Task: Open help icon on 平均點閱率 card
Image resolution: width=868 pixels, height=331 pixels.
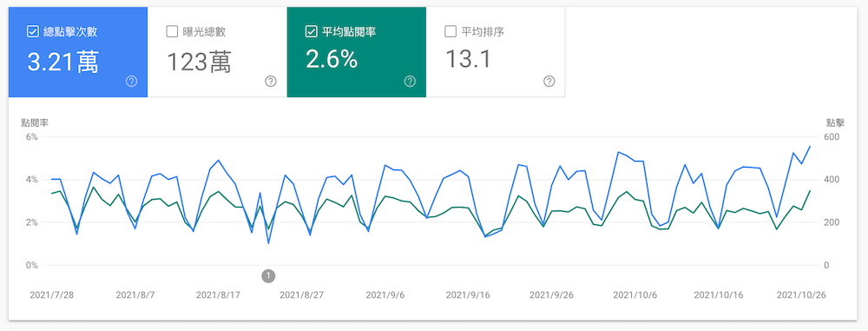Action: (x=410, y=82)
